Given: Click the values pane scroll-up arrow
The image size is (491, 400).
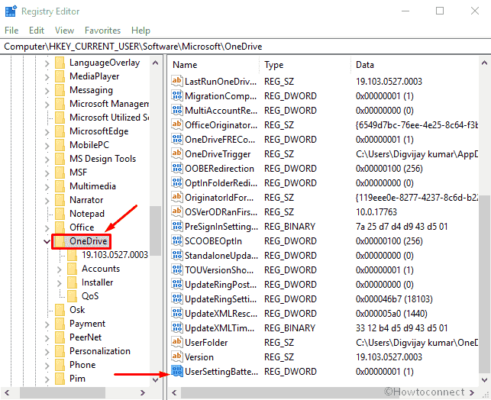Looking at the screenshot, I should (x=484, y=63).
